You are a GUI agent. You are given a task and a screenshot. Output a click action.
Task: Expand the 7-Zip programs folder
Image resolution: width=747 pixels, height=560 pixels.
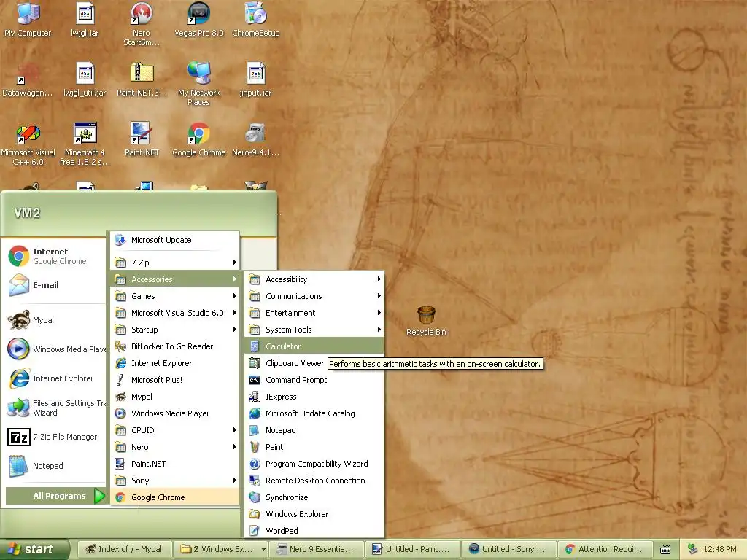point(175,262)
